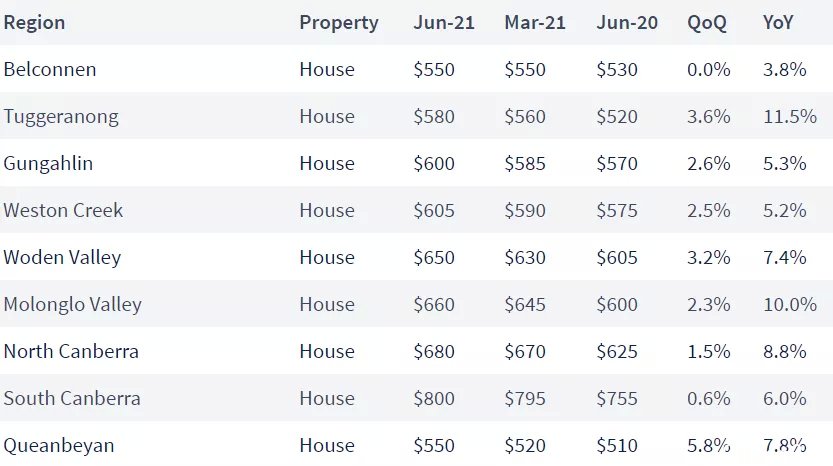Select the Jun-21 column header
Viewport: 833px width, 466px height.
444,23
